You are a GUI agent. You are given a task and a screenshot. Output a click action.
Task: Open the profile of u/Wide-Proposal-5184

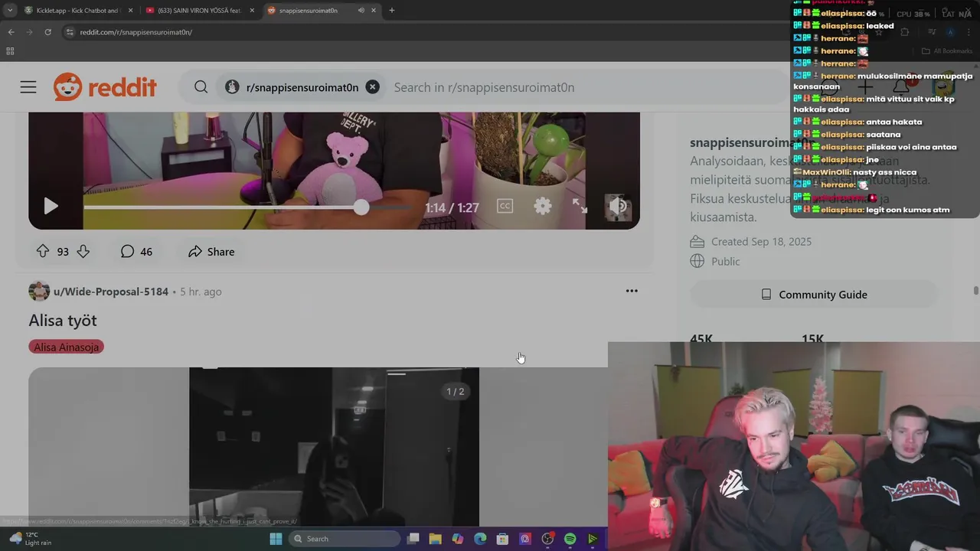coord(111,292)
